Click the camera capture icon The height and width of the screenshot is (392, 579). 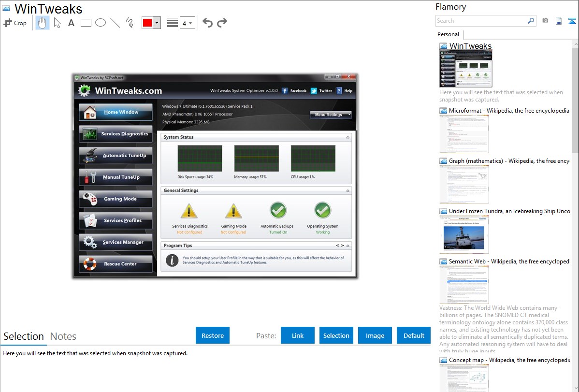[x=545, y=21]
